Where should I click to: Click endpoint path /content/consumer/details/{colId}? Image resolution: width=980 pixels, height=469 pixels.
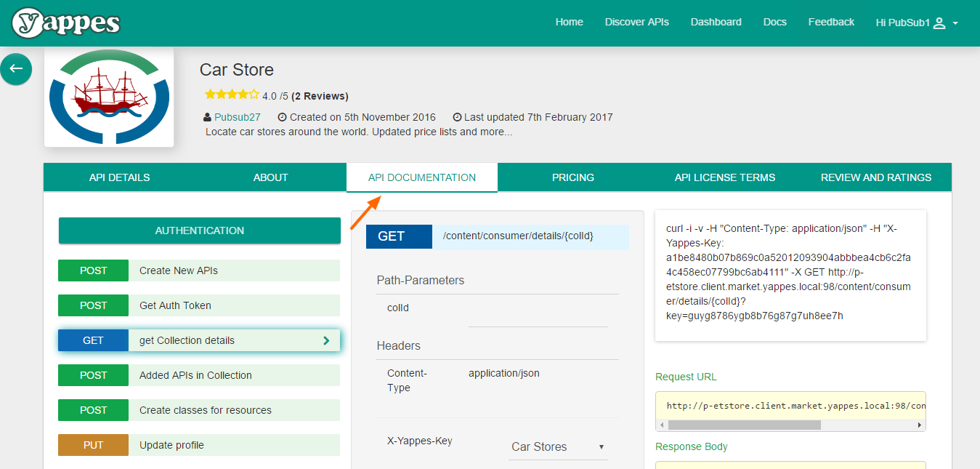tap(518, 236)
